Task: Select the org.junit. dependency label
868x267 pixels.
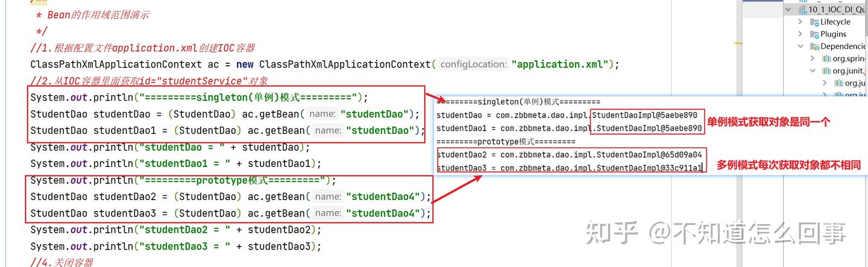Action: point(850,71)
